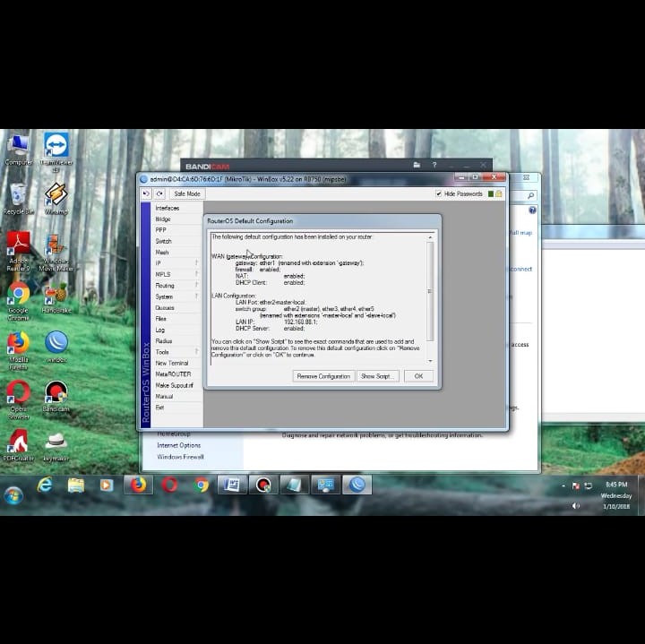
Task: Click the volume speaker tray icon
Action: click(x=576, y=506)
